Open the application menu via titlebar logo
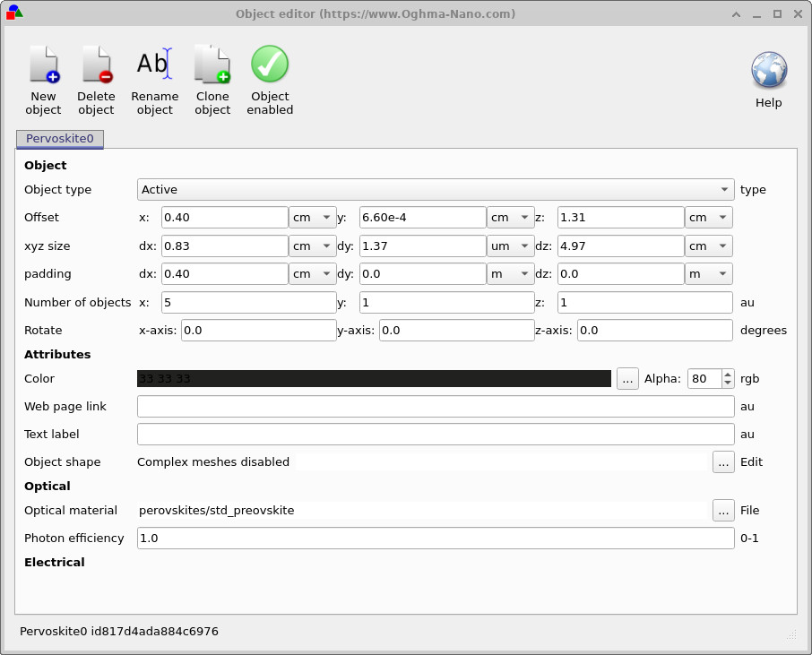The width and height of the screenshot is (812, 655). coord(13,13)
